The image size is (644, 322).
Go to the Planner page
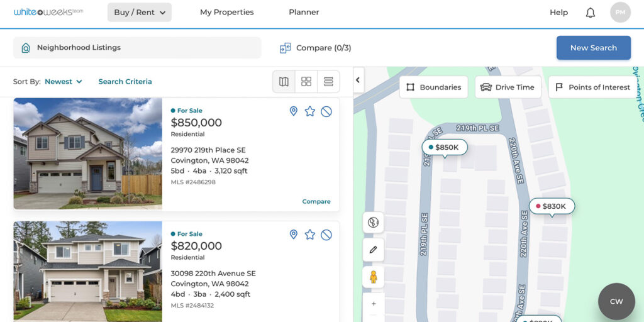point(304,13)
